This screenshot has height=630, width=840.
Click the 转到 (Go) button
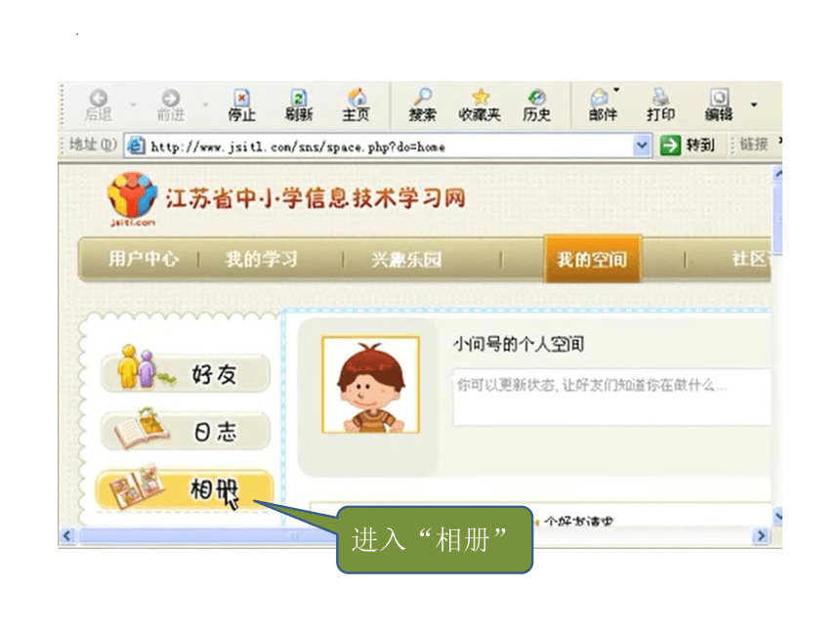tap(688, 146)
